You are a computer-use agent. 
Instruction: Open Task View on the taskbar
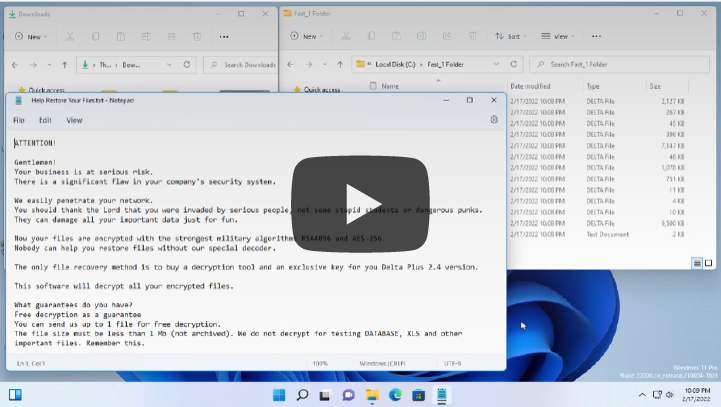[x=325, y=395]
